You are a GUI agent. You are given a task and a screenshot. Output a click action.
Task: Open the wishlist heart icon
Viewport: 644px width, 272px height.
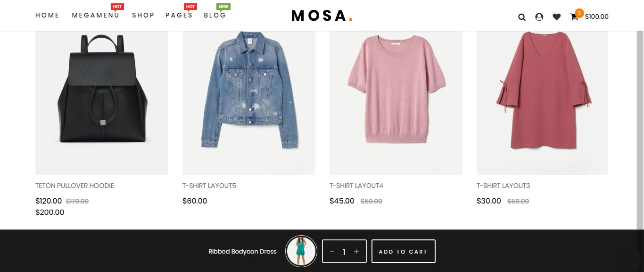tap(557, 17)
